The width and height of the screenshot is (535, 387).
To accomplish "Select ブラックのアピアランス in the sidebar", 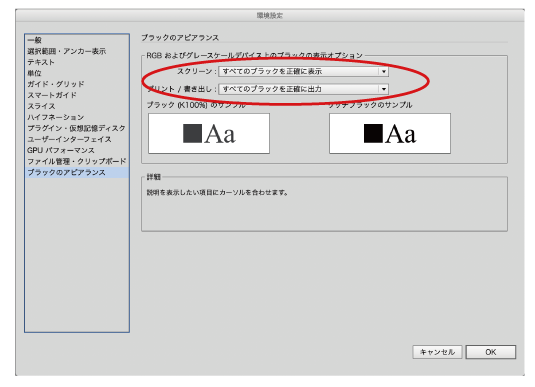I will [x=77, y=172].
